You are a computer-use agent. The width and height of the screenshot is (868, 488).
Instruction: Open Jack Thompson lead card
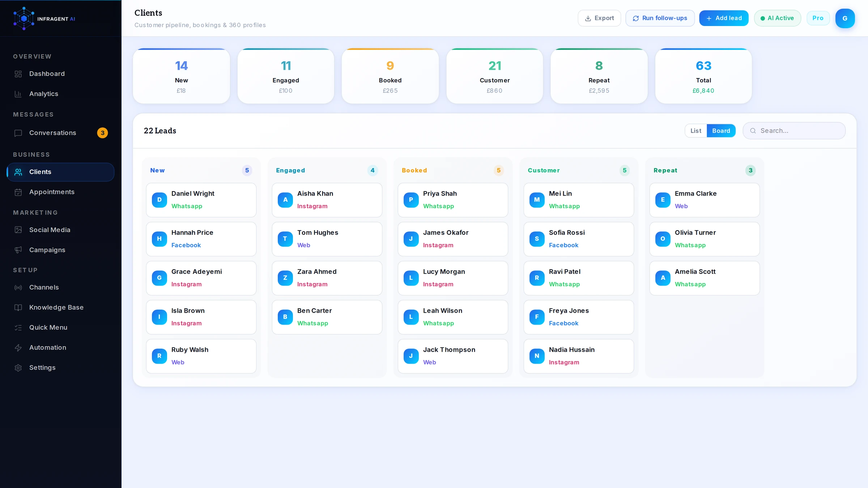pos(453,356)
